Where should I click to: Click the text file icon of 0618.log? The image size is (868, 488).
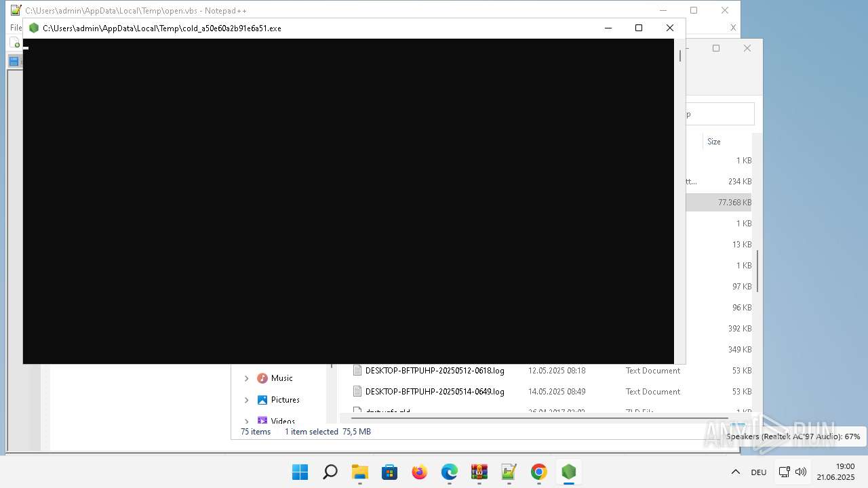coord(357,371)
